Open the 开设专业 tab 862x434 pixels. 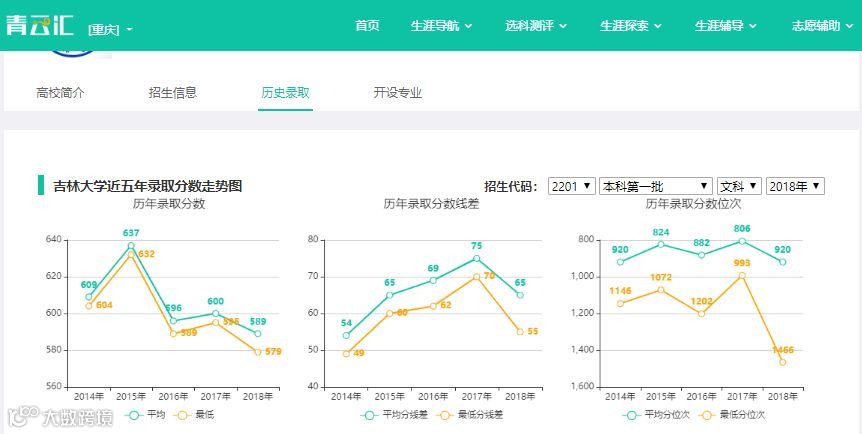(397, 92)
